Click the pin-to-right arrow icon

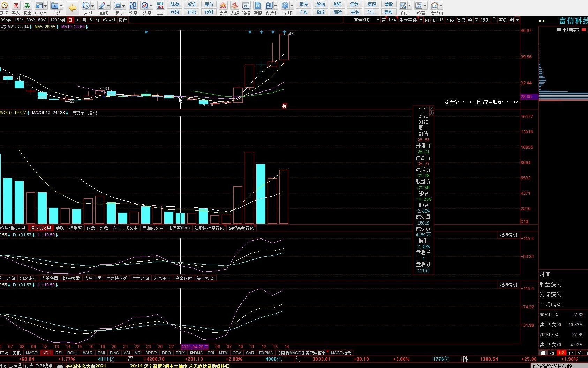tap(512, 20)
